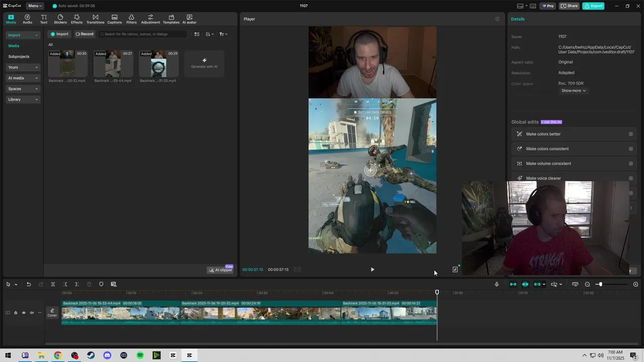Screen dimensions: 644x362
Task: Select Subprojects in the sidebar
Action: [19, 57]
